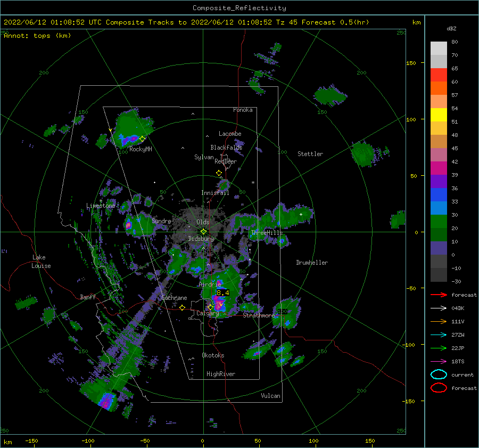Click the Blackfalds town label
This screenshot has width=479, height=448.
click(226, 148)
